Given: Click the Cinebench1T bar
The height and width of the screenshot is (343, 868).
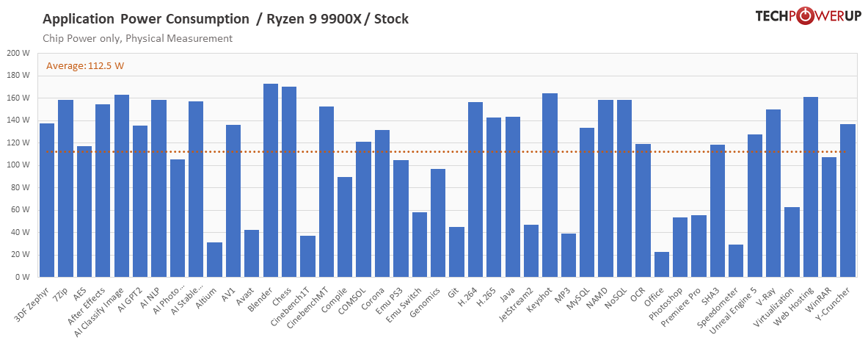Looking at the screenshot, I should click(x=308, y=256).
